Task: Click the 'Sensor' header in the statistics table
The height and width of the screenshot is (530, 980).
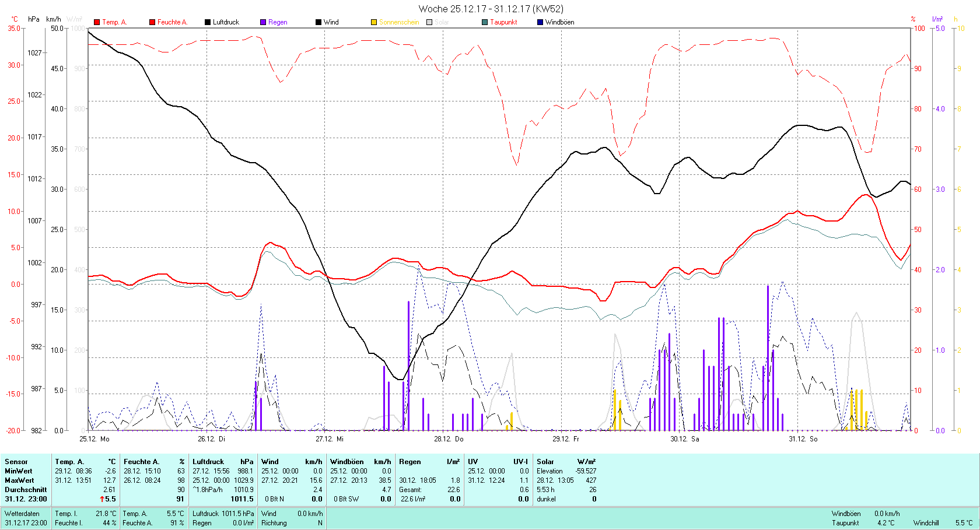Action: point(16,462)
